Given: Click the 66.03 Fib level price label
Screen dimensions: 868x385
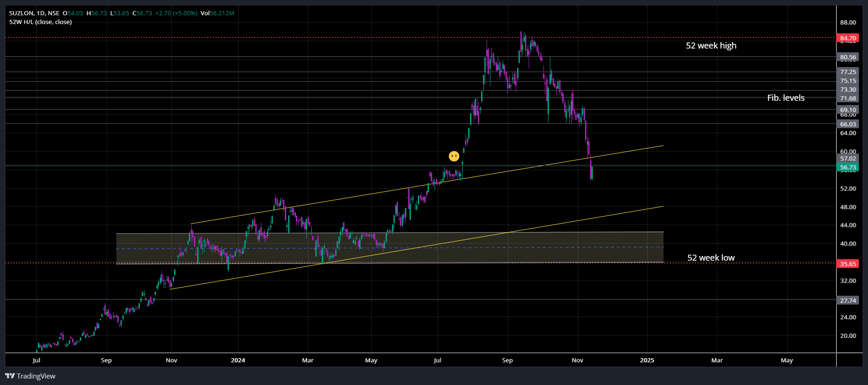Looking at the screenshot, I should (x=848, y=124).
